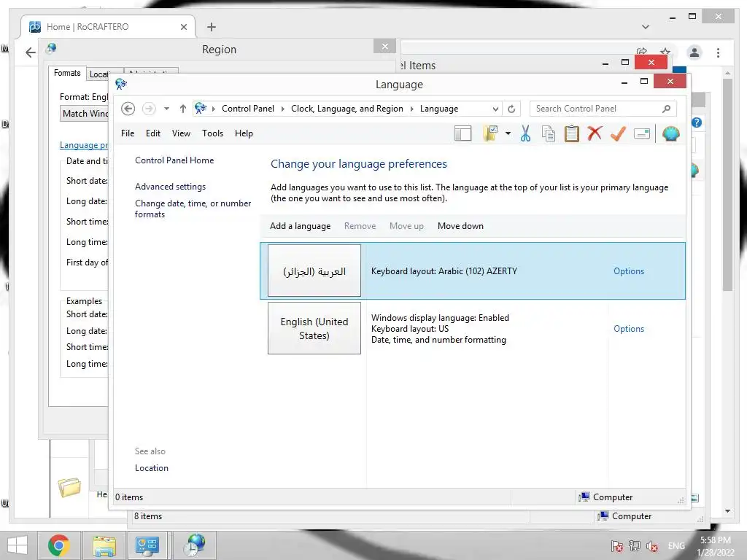Screen dimensions: 747x560
Task: Click Move down
Action: pyautogui.click(x=461, y=226)
